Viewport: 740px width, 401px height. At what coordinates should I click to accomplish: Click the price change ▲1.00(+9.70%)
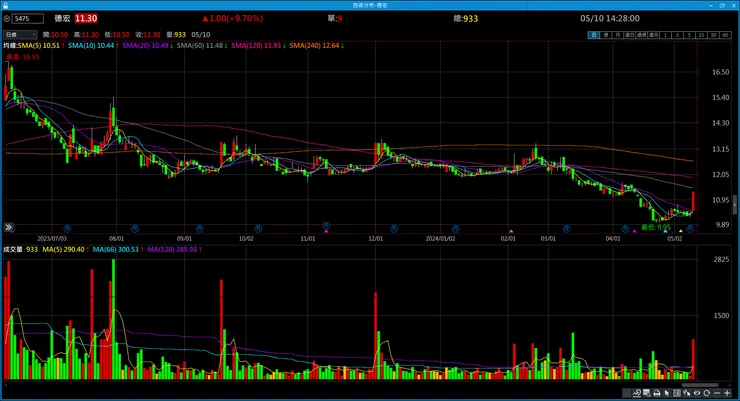tap(233, 18)
